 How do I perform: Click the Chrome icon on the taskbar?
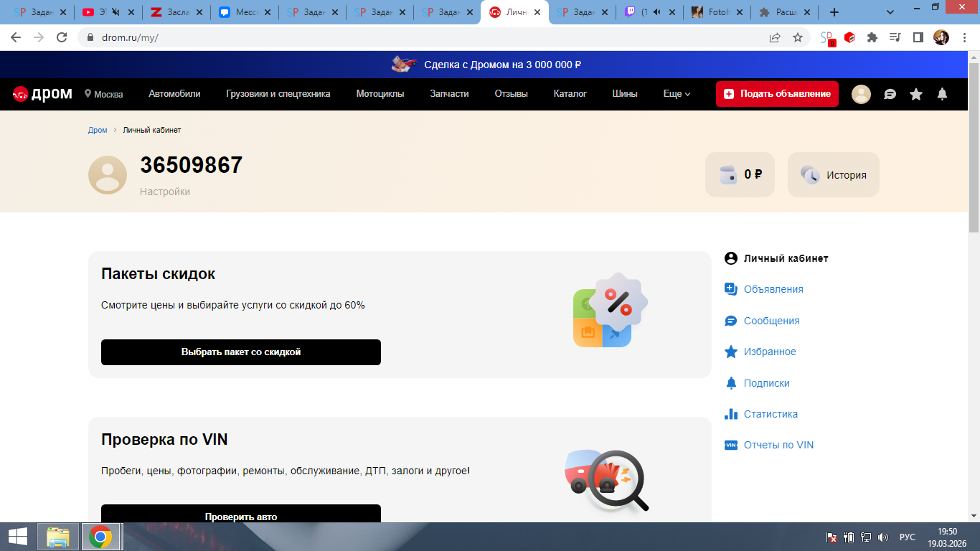coord(100,537)
